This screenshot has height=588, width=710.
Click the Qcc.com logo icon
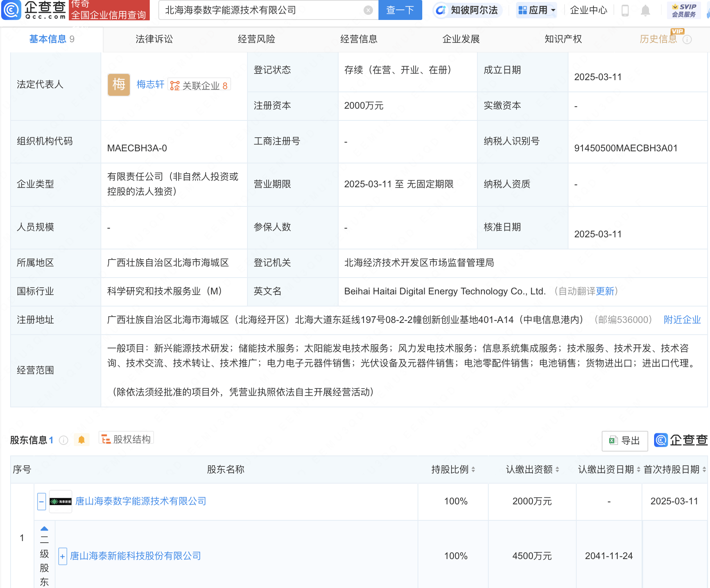pyautogui.click(x=11, y=10)
